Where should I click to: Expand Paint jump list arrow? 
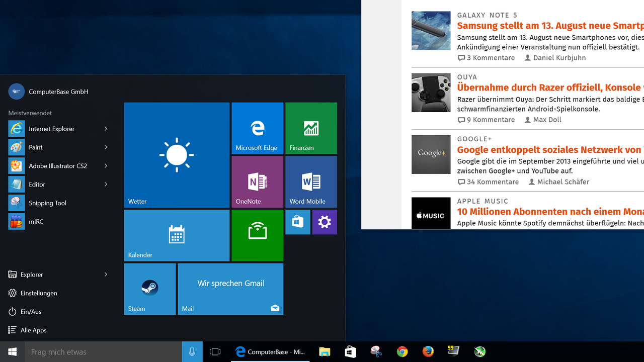(106, 147)
